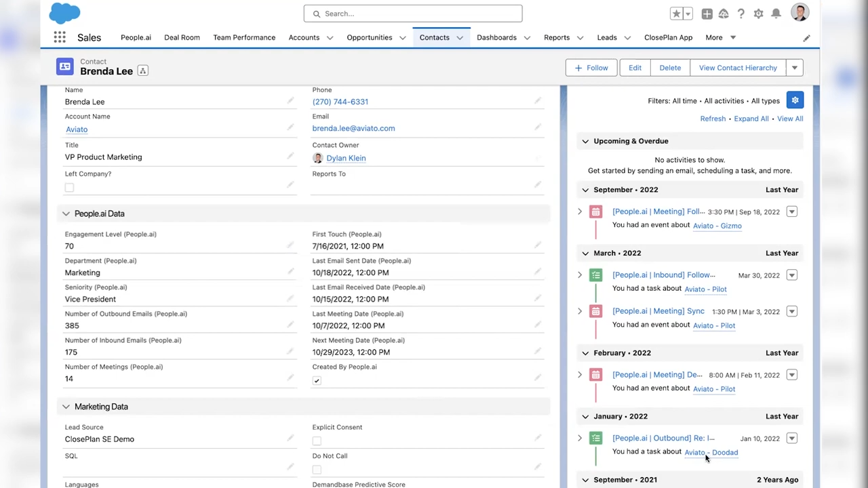Open activity timeline filter settings

795,100
